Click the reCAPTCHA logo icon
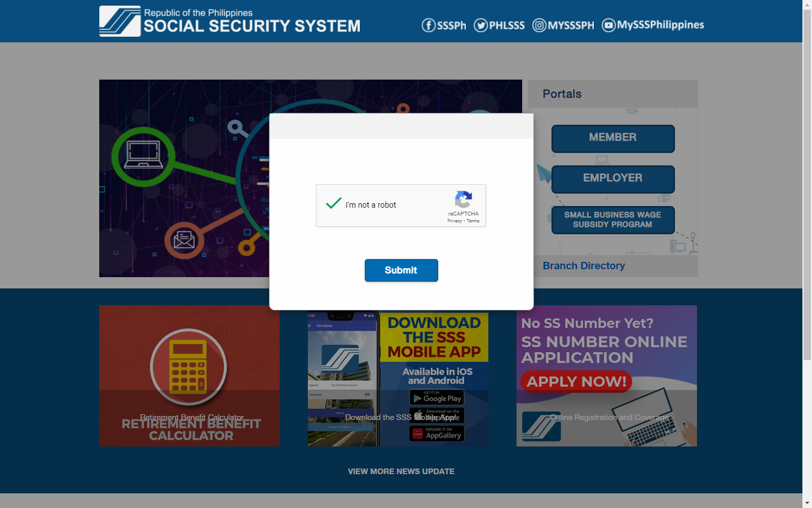Viewport: 812px width, 508px height. pos(464,200)
